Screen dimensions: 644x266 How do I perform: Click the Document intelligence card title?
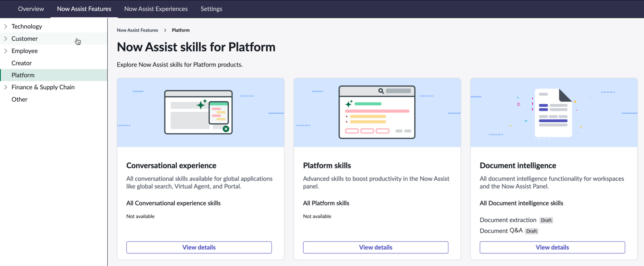coord(518,166)
